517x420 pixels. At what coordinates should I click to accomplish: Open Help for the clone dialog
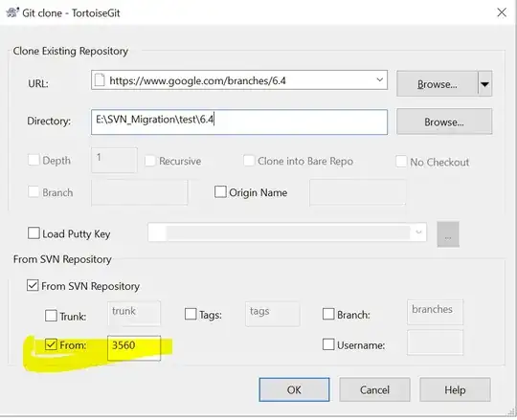(455, 389)
